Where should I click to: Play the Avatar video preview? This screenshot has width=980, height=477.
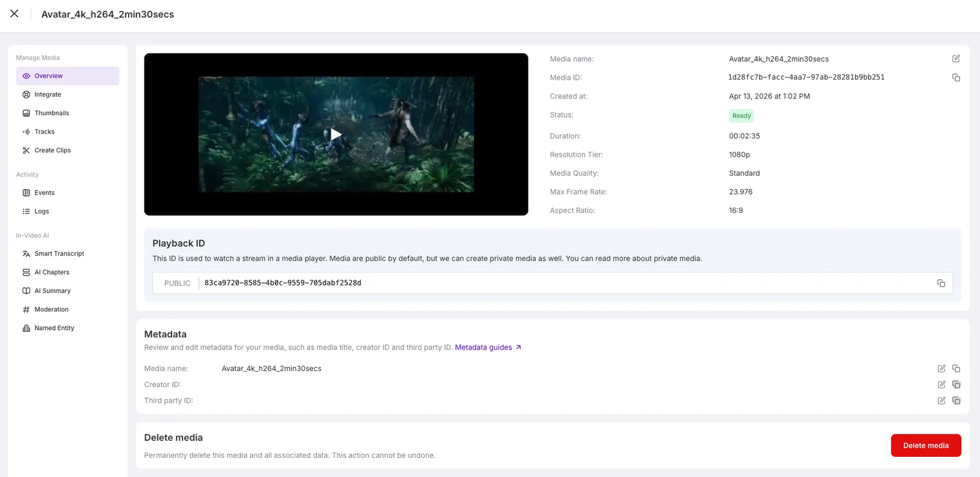(336, 134)
